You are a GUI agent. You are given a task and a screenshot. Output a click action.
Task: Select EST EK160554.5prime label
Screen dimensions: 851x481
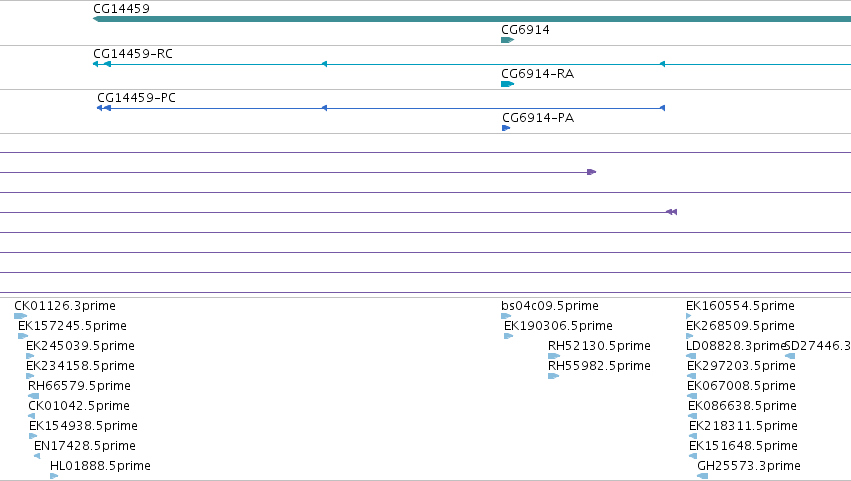click(740, 306)
